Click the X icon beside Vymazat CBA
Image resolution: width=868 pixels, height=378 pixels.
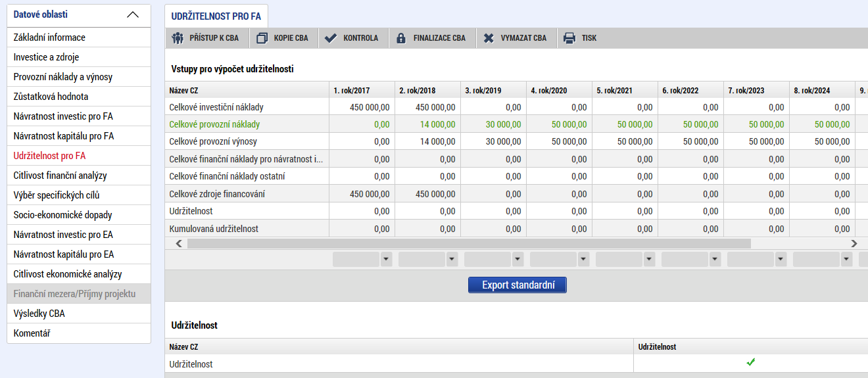tap(489, 38)
